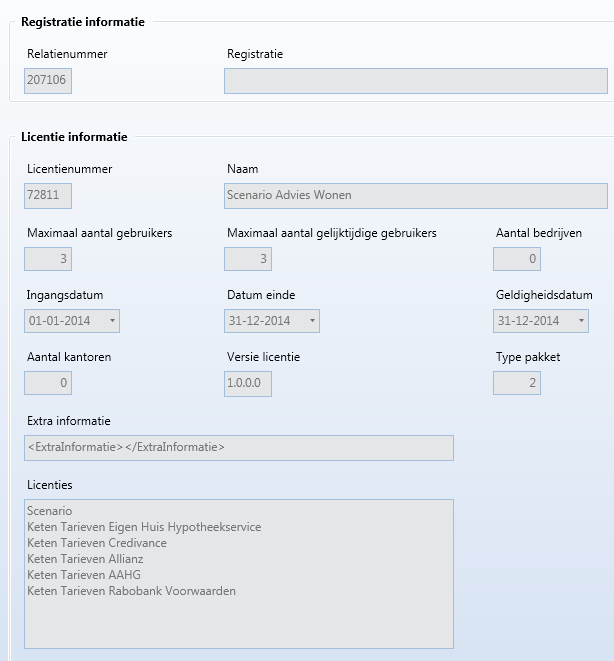614x661 pixels.
Task: Open the Datum einde date dropdown arrow
Action: (x=312, y=321)
